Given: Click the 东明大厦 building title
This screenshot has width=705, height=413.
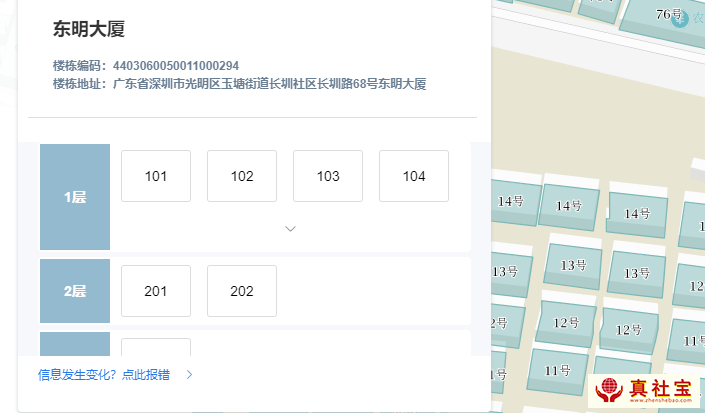Looking at the screenshot, I should tap(89, 29).
